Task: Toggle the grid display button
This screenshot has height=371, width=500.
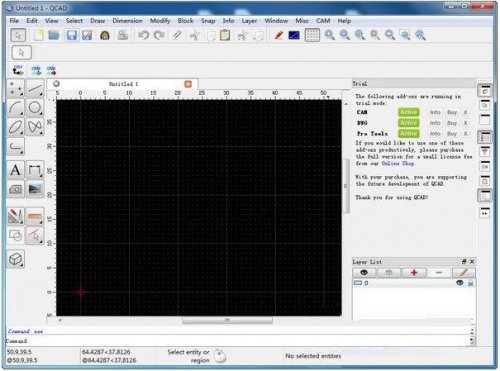Action: click(312, 35)
